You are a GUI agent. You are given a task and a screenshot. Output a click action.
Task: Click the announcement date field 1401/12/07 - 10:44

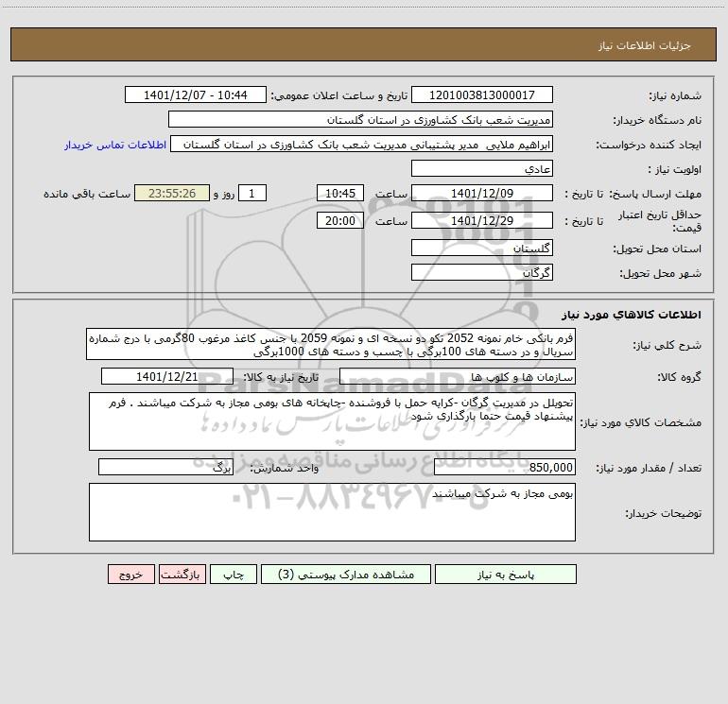(196, 94)
